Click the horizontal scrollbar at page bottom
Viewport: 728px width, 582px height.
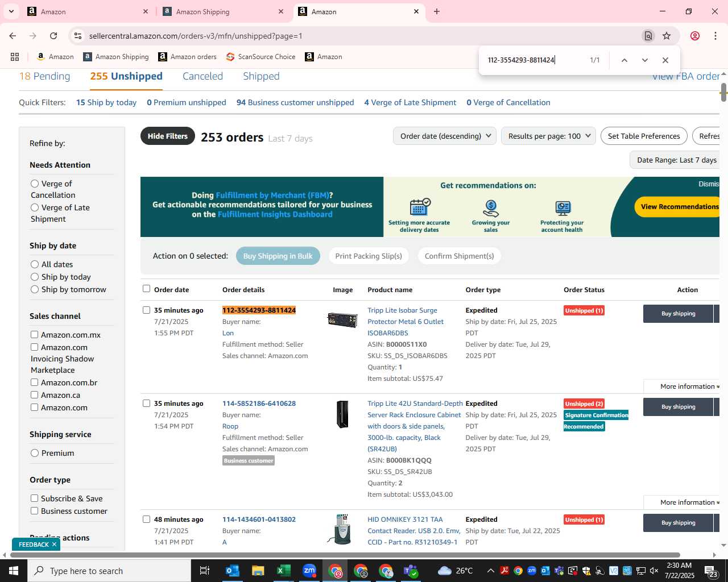[x=345, y=555]
